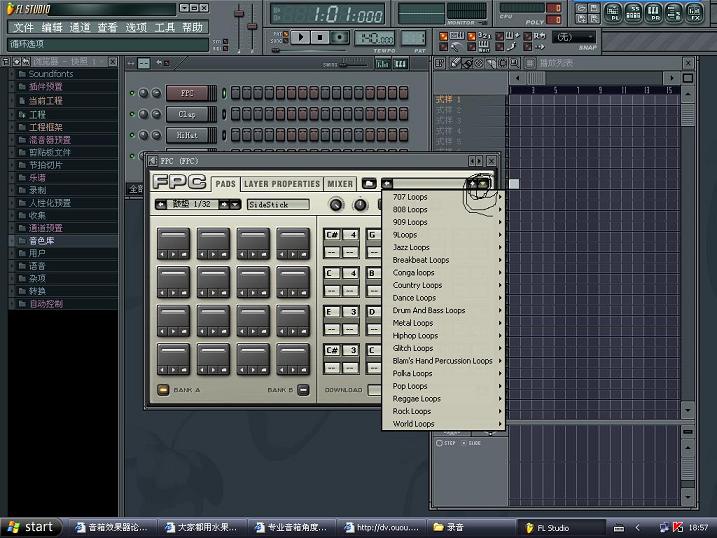
Task: Expand the Soundfonts folder in browser
Action: (x=50, y=74)
